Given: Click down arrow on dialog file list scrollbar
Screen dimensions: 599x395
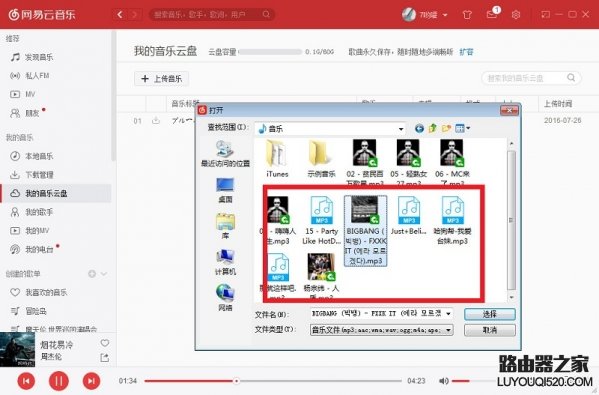Looking at the screenshot, I should (512, 297).
